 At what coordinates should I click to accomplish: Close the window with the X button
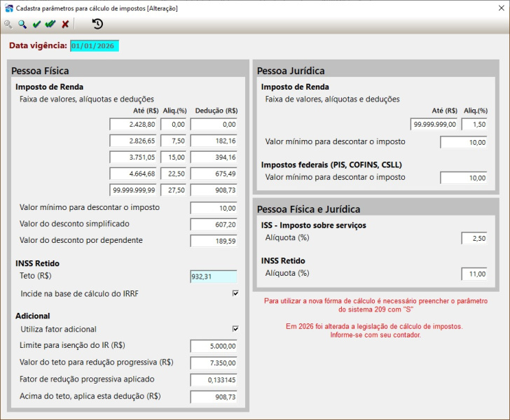coord(501,8)
